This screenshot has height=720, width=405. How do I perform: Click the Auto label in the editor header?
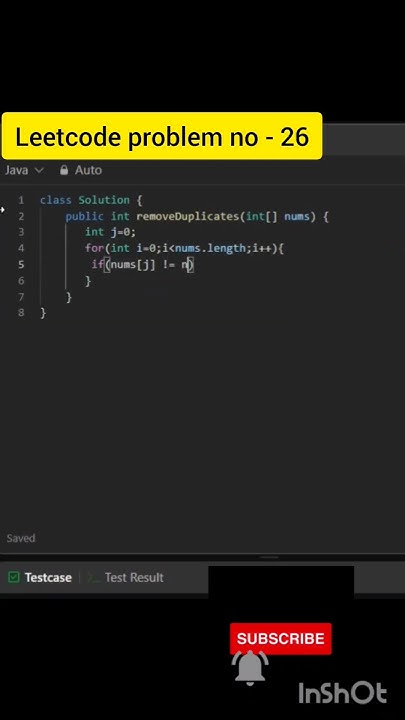(x=88, y=170)
